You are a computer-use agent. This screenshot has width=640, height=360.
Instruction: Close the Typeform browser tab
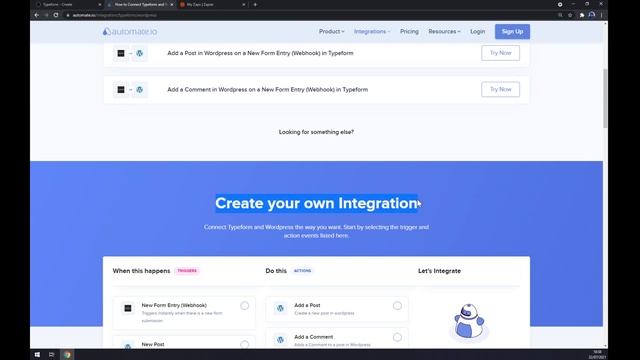(x=100, y=4)
